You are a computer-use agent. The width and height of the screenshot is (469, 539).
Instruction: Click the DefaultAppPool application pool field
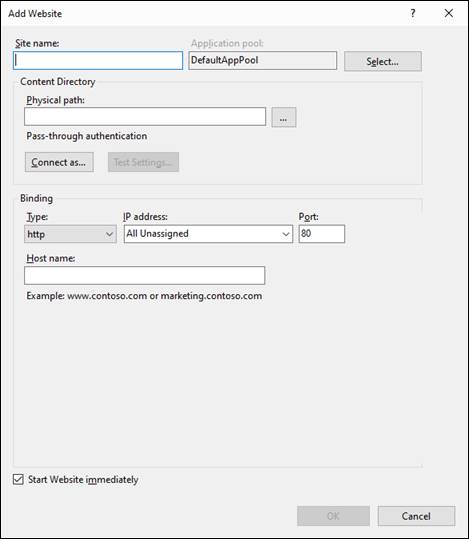[x=263, y=60]
